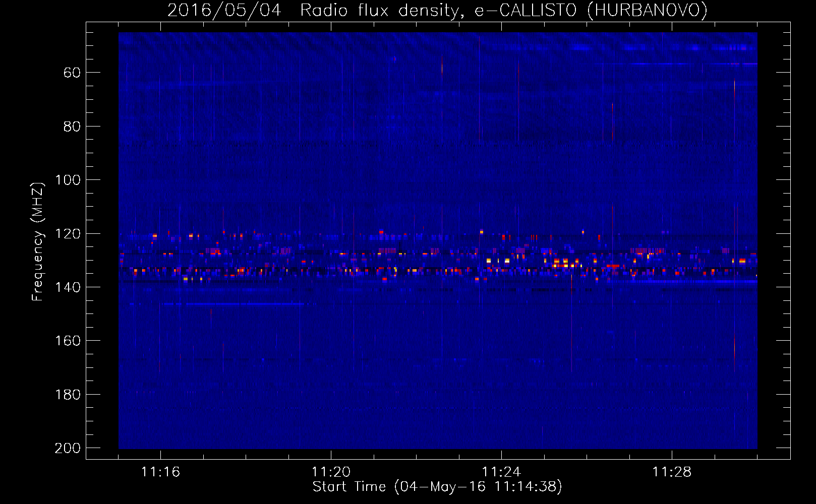Image resolution: width=816 pixels, height=504 pixels.
Task: Click the 100 frequency tick label
Action: pos(68,180)
